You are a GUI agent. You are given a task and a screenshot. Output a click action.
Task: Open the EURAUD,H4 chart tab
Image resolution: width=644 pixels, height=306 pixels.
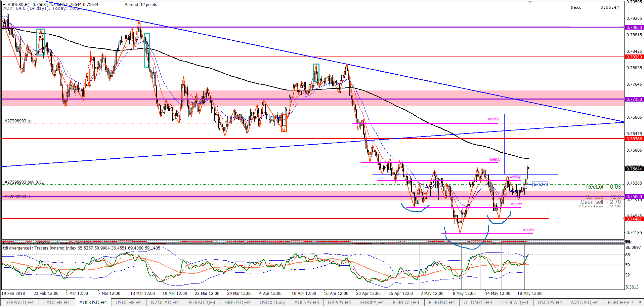202,303
